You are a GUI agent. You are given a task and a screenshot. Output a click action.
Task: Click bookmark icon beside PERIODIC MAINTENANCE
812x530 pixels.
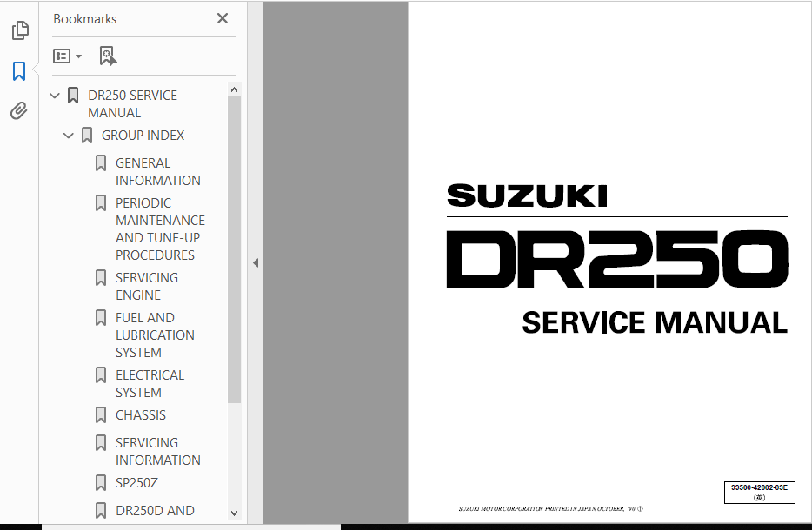point(101,203)
